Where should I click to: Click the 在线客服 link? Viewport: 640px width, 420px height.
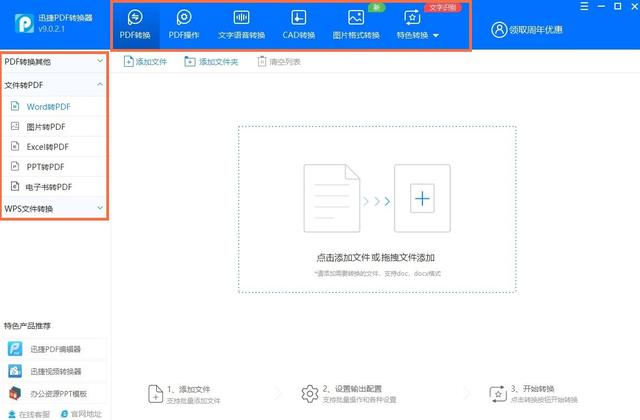click(29, 414)
